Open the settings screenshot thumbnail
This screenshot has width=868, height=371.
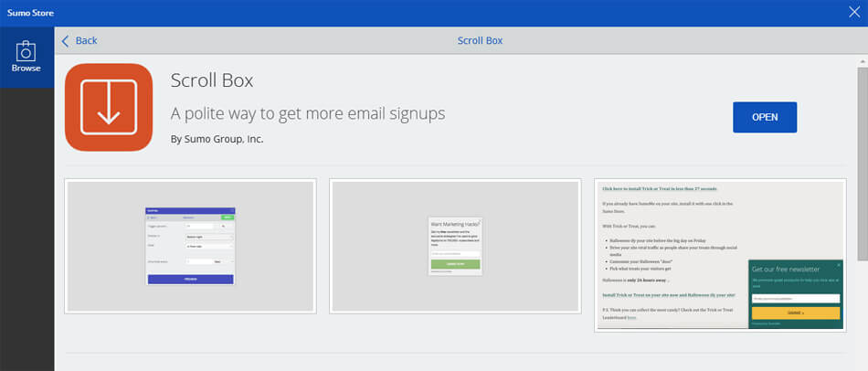pos(190,246)
